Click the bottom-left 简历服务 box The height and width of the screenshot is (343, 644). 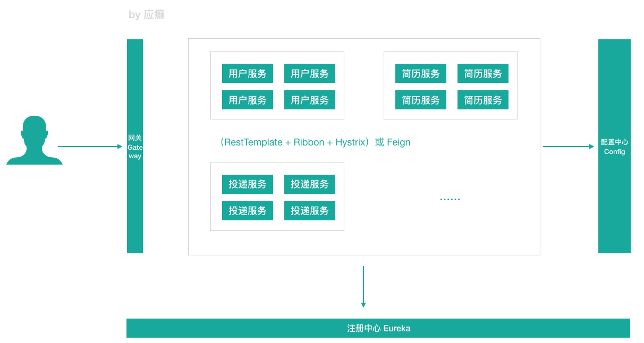pos(421,100)
